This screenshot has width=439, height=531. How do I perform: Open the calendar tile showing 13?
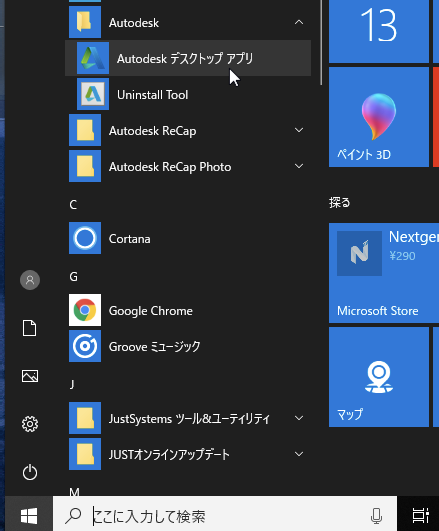[379, 31]
